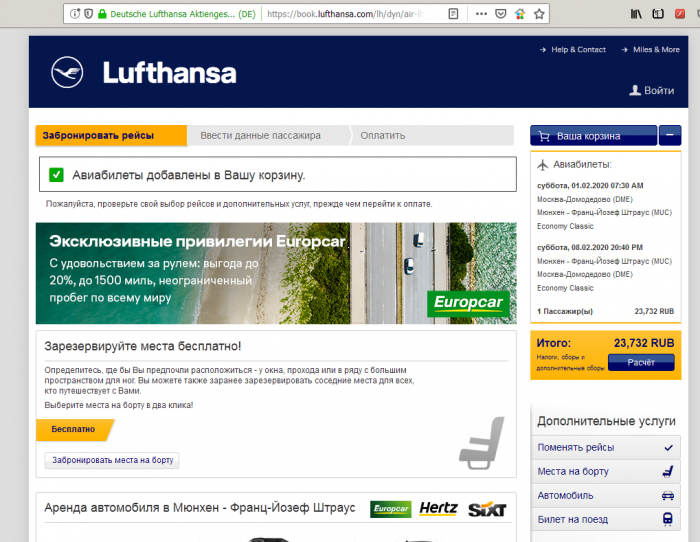The height and width of the screenshot is (542, 700).
Task: Click the car icon next to Автомобиль
Action: pyautogui.click(x=668, y=496)
